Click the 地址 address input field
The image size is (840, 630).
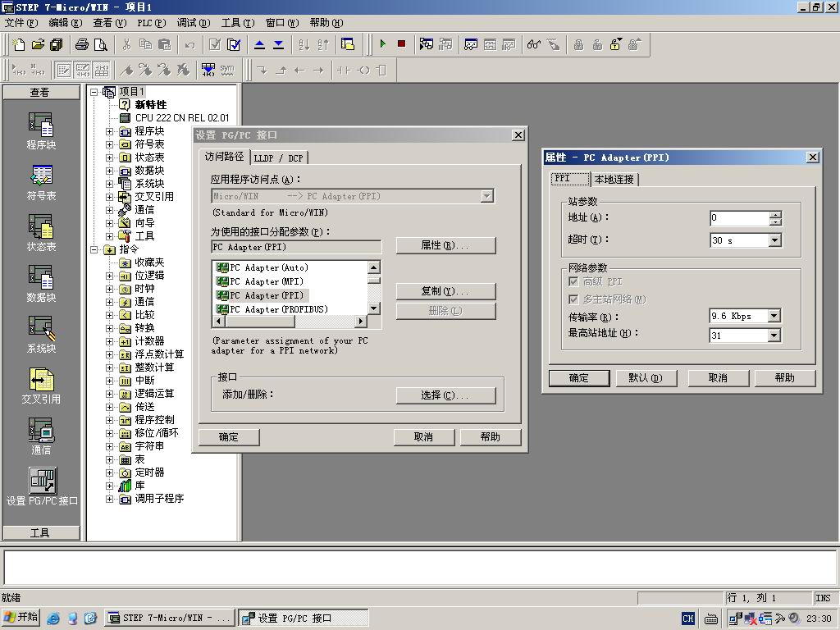739,218
